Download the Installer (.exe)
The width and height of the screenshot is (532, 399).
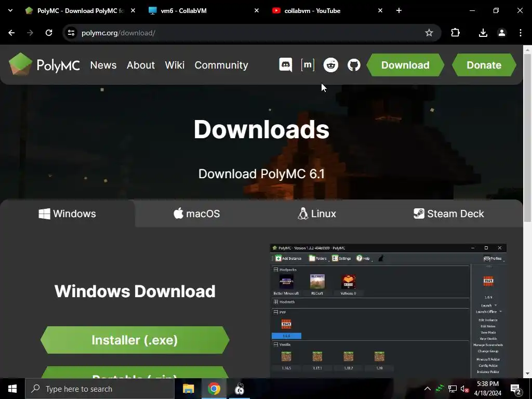click(x=135, y=340)
